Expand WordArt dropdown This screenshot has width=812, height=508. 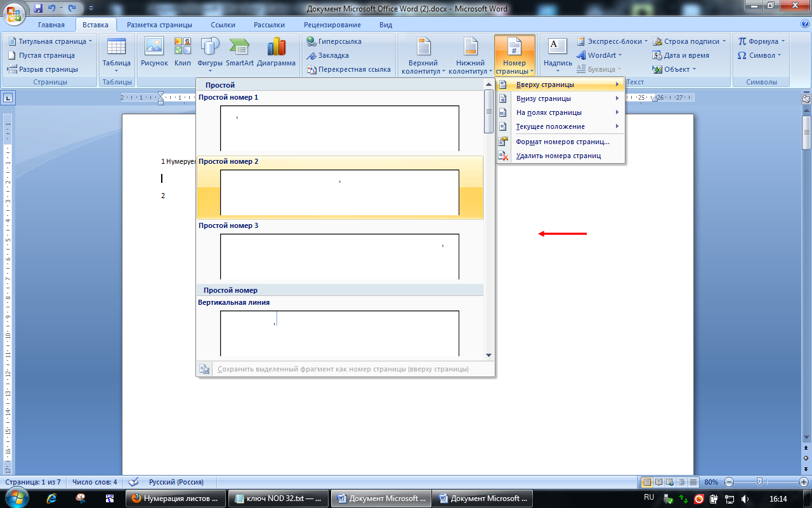point(620,55)
